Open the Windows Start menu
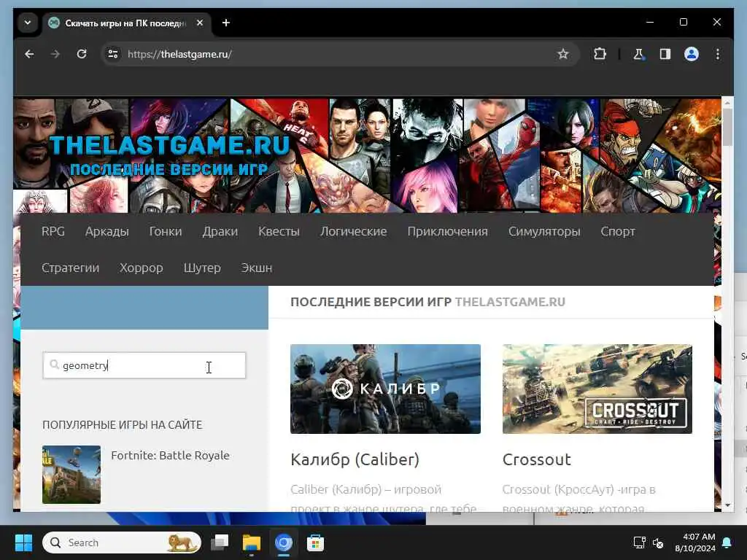This screenshot has height=560, width=747. tap(23, 542)
